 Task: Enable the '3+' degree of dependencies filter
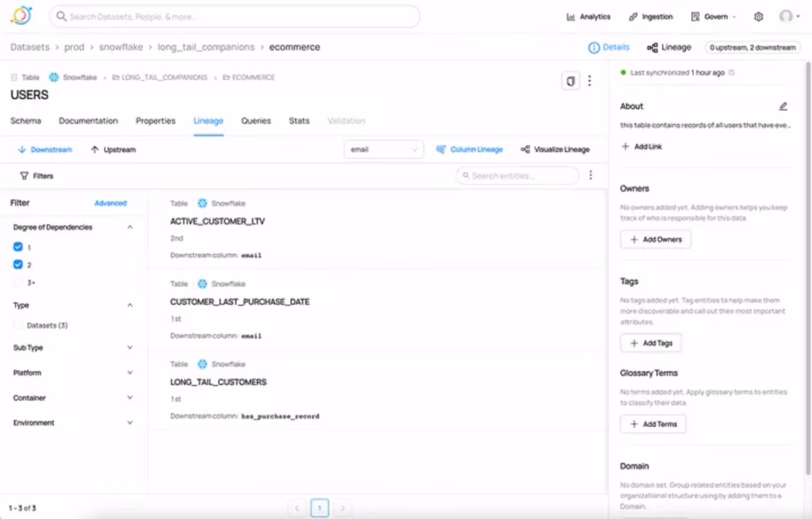(x=18, y=282)
